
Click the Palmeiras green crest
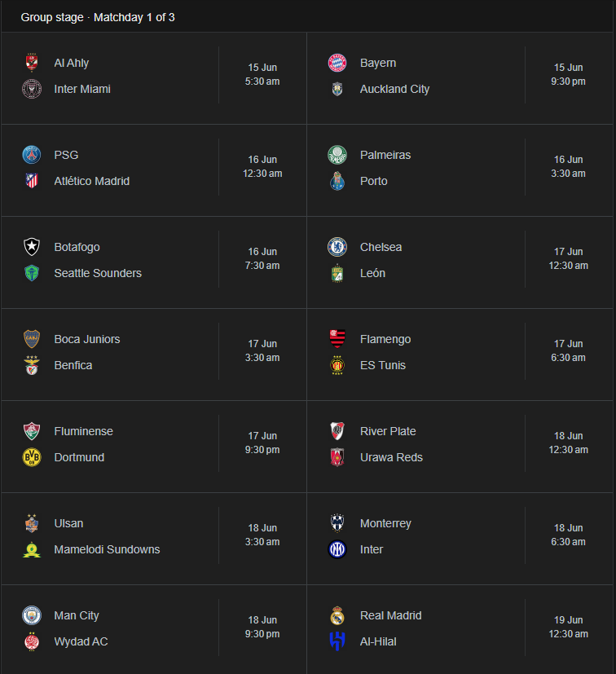[337, 155]
